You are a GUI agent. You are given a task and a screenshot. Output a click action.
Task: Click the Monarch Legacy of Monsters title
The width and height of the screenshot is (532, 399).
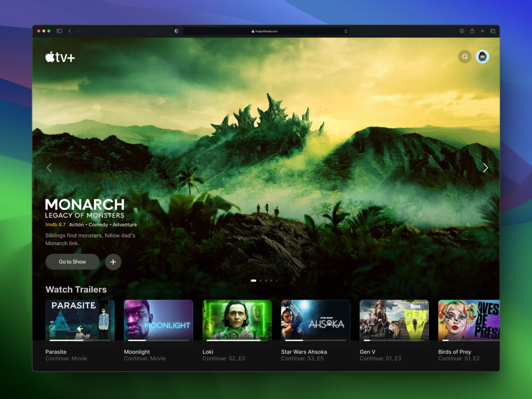[85, 209]
